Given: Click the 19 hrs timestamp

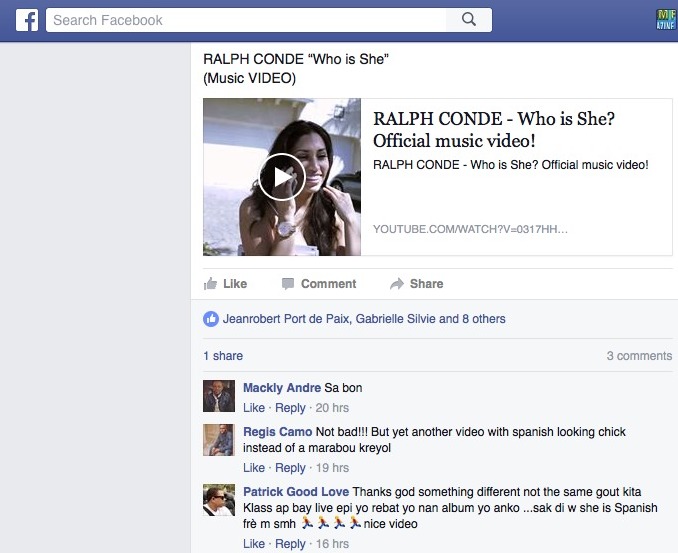Looking at the screenshot, I should (x=332, y=468).
